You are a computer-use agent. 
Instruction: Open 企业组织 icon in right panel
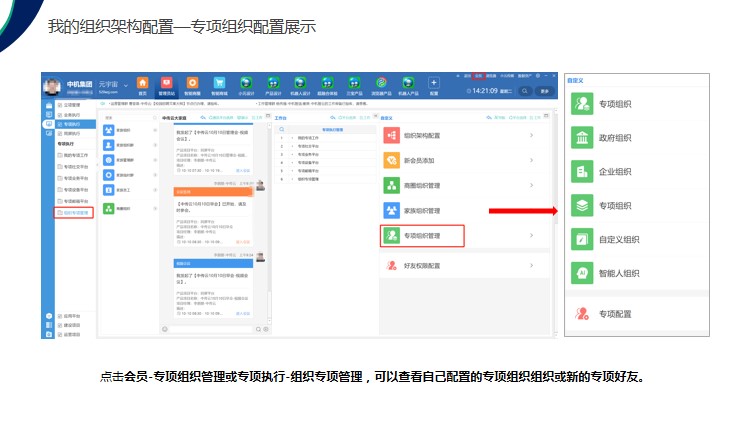(582, 172)
